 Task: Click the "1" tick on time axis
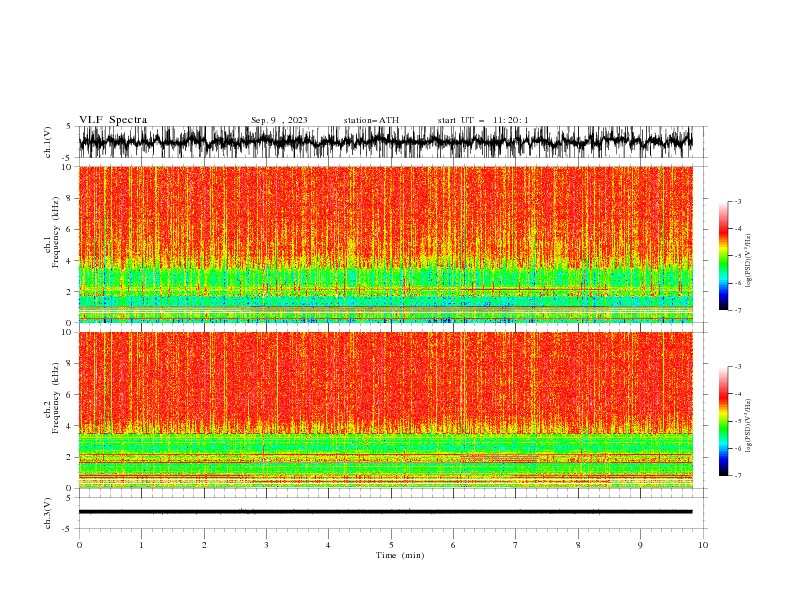pos(141,545)
